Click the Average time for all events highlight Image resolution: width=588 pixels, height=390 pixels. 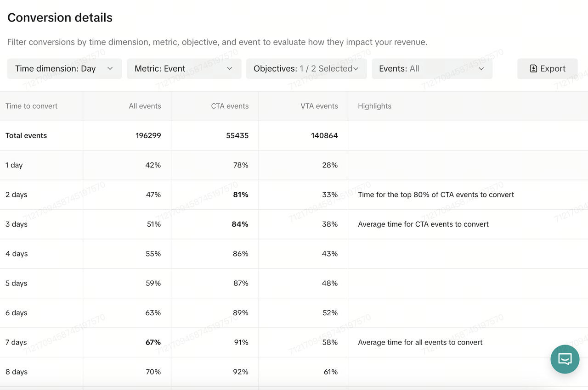[420, 342]
